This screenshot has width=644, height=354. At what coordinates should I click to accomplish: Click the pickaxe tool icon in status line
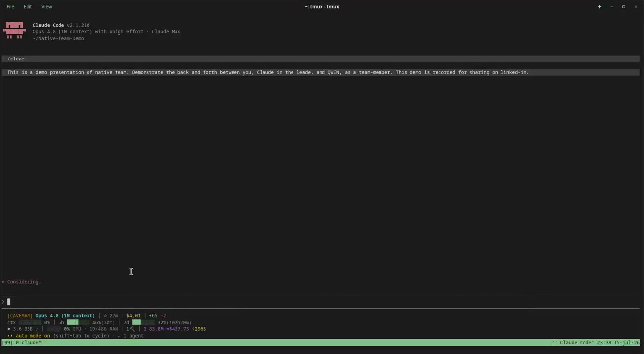click(x=132, y=329)
